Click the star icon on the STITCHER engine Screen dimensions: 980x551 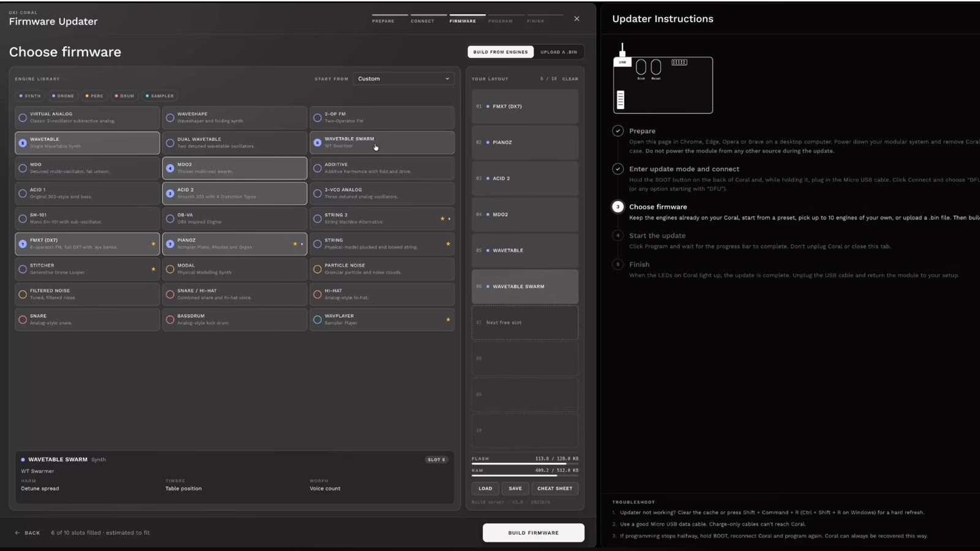153,269
